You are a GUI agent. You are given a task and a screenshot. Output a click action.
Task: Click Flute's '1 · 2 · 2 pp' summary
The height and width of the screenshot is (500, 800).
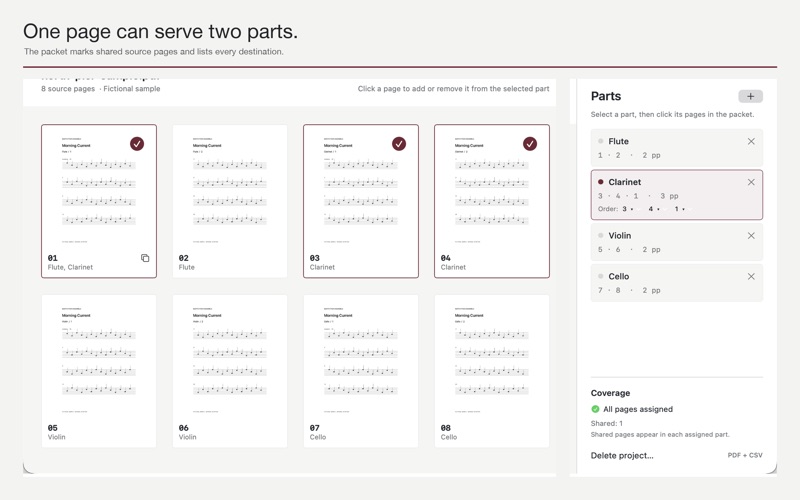(x=629, y=155)
